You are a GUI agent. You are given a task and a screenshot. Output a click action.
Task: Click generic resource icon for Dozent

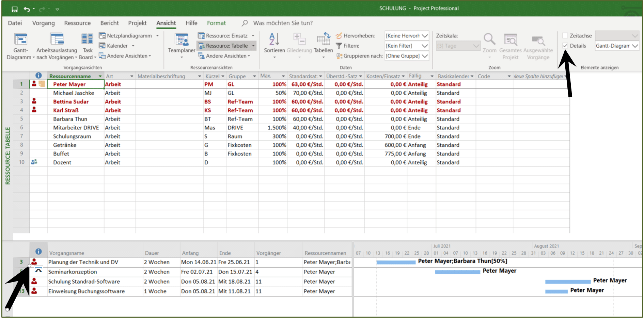tap(34, 162)
